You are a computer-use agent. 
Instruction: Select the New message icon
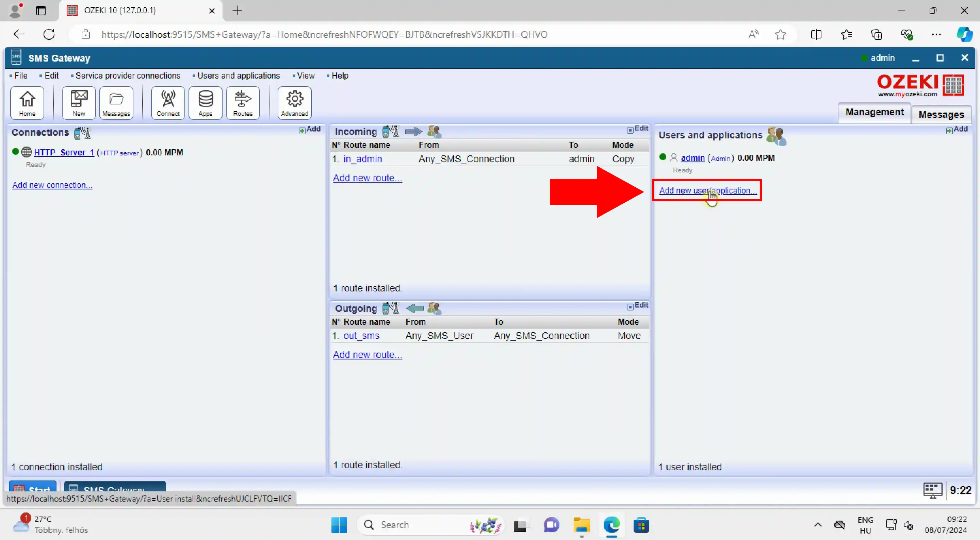79,102
